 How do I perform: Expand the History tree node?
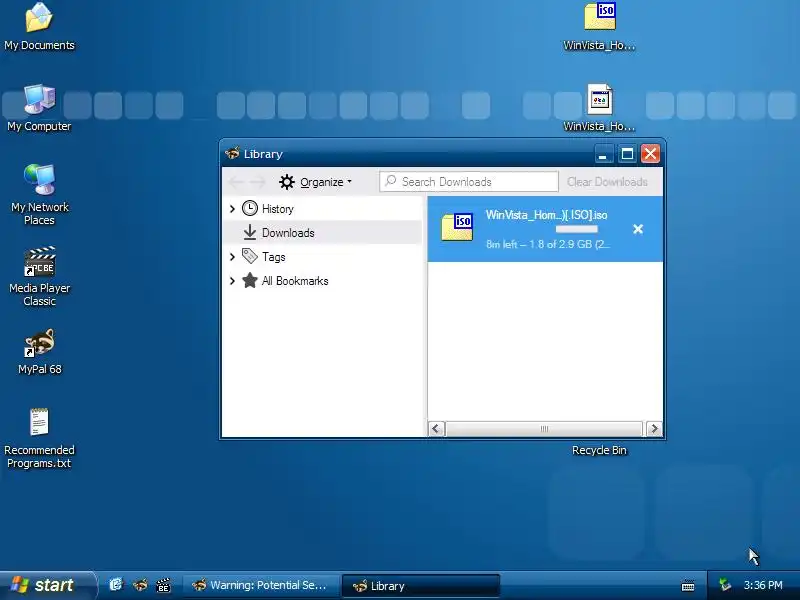pos(232,209)
